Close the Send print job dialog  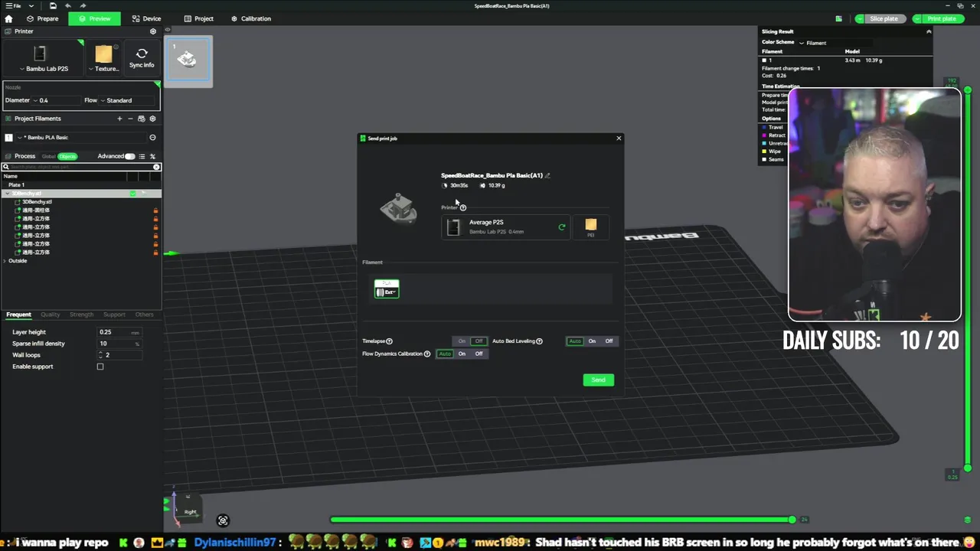[619, 139]
